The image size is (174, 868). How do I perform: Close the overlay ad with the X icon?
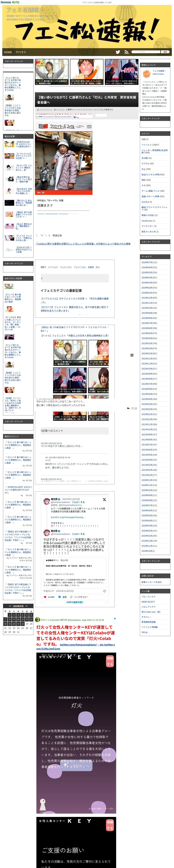[132, 355]
